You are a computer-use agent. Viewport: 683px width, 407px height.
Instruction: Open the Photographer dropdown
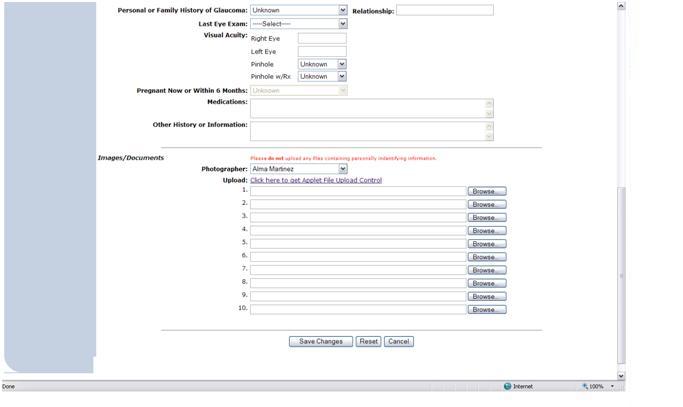298,169
